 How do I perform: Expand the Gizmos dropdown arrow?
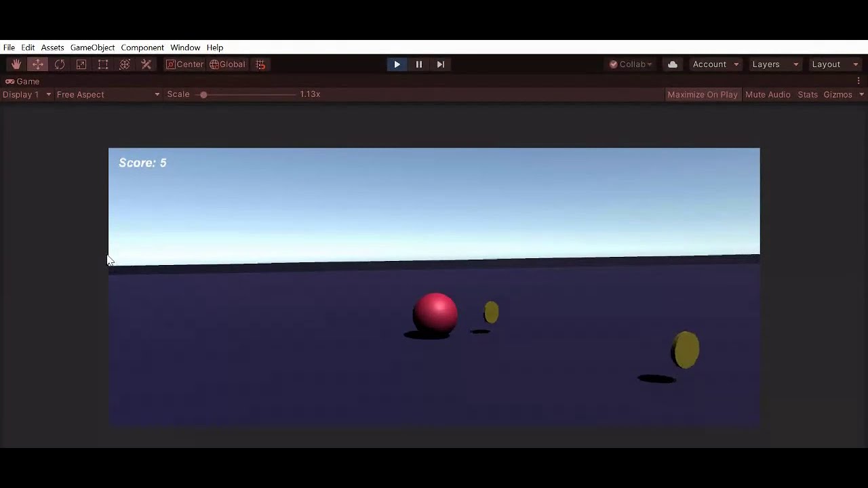(x=861, y=94)
